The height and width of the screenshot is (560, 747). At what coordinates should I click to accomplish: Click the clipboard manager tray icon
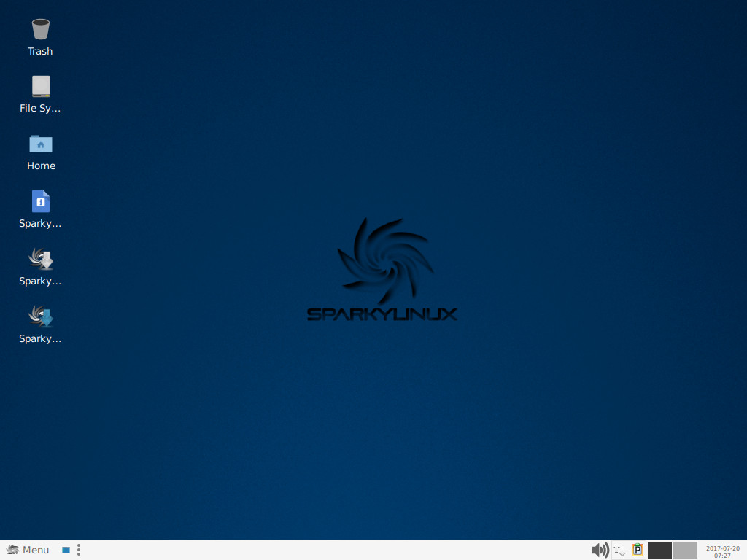pyautogui.click(x=638, y=550)
